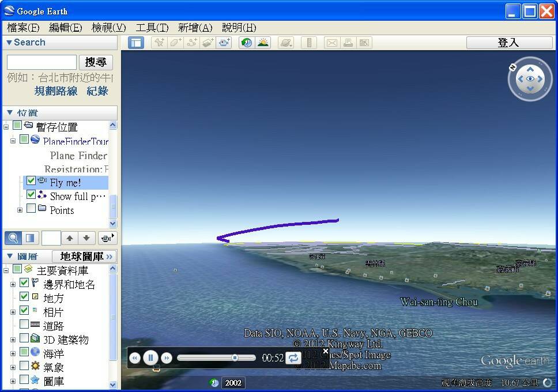
Task: Enable the 道路 layer checkbox
Action: click(x=24, y=324)
